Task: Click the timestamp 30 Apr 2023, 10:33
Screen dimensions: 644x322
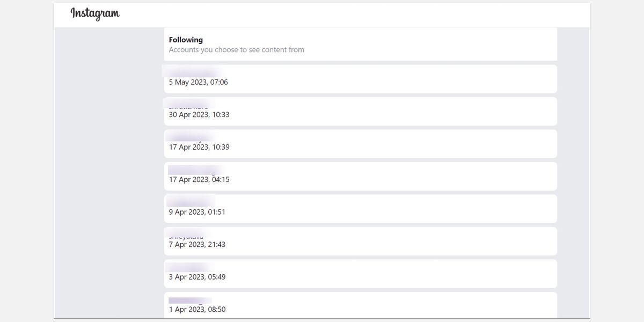Action: (200, 114)
